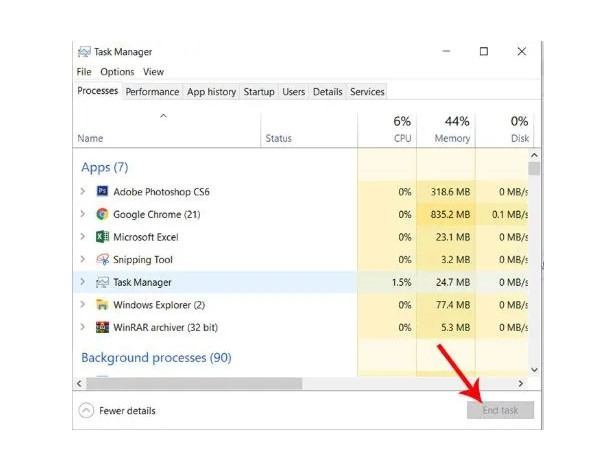Open the File menu
This screenshot has height=471, width=597.
84,72
